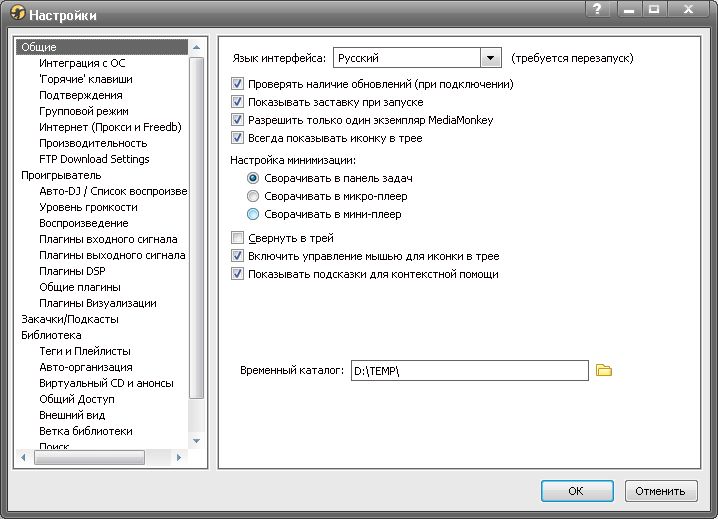Select 'Библиотека' category in settings tree
The width and height of the screenshot is (718, 519).
[51, 335]
